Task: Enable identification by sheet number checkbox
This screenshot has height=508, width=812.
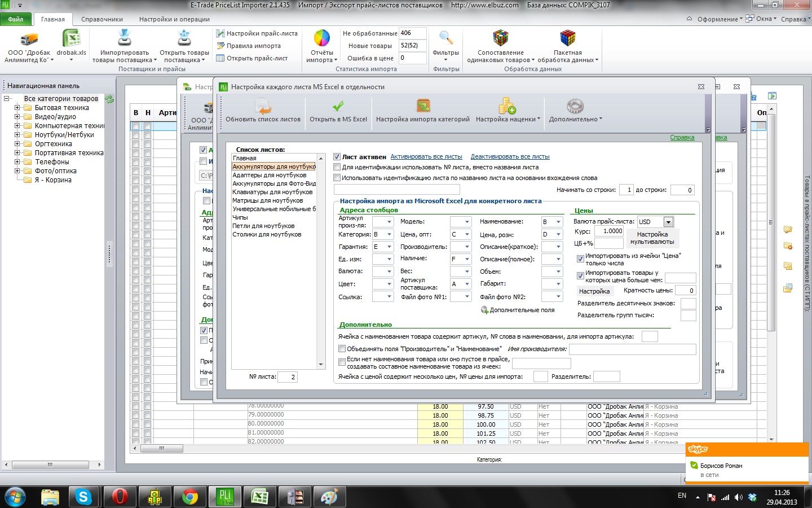Action: click(x=337, y=167)
